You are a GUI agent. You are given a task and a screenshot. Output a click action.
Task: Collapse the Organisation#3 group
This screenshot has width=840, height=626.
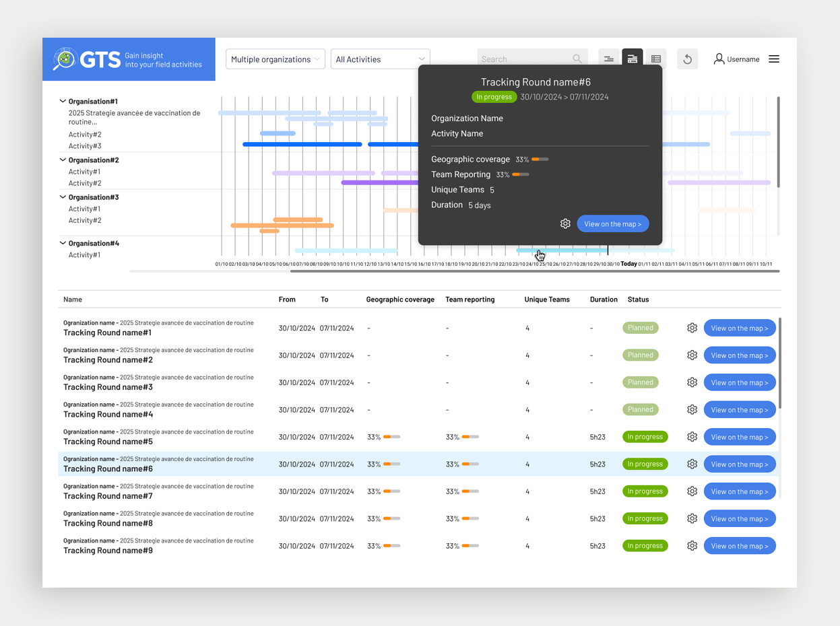(x=63, y=197)
